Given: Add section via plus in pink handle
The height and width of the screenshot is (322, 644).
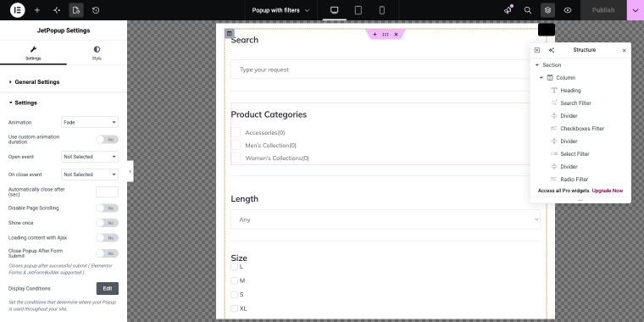Looking at the screenshot, I should coord(375,35).
